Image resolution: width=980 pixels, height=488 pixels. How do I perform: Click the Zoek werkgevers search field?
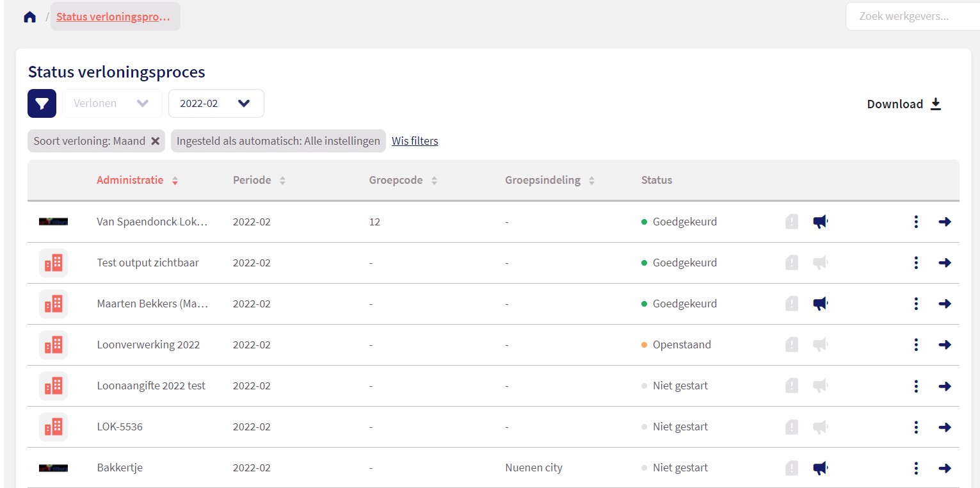tap(912, 17)
